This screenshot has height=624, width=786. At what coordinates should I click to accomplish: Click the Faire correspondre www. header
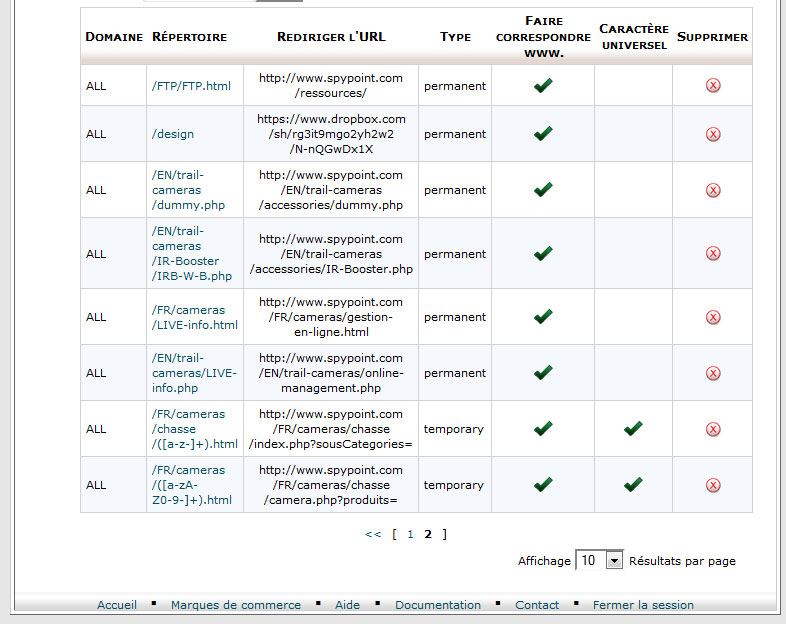543,37
